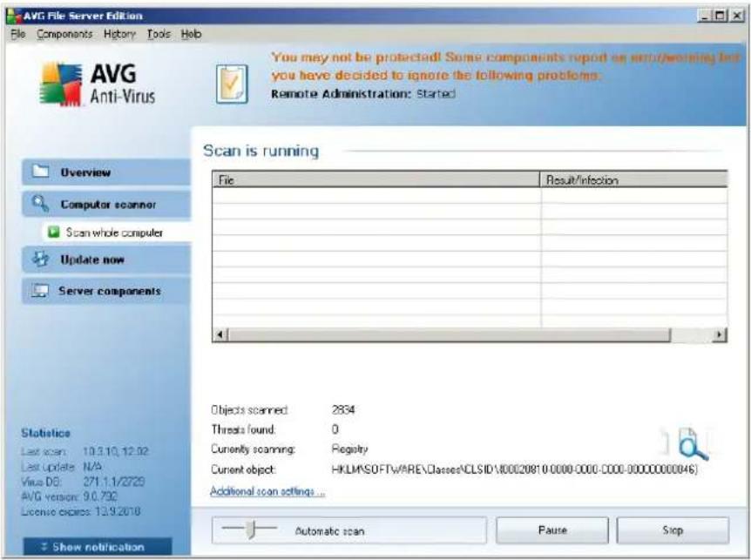751x560 pixels.
Task: Click the Objects scanned value 2834
Action: click(343, 409)
